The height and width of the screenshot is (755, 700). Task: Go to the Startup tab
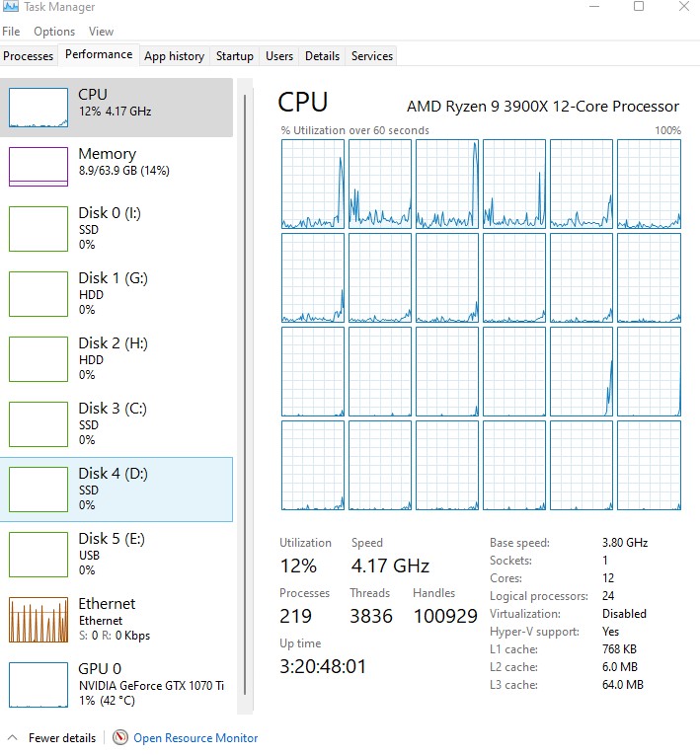pos(235,56)
